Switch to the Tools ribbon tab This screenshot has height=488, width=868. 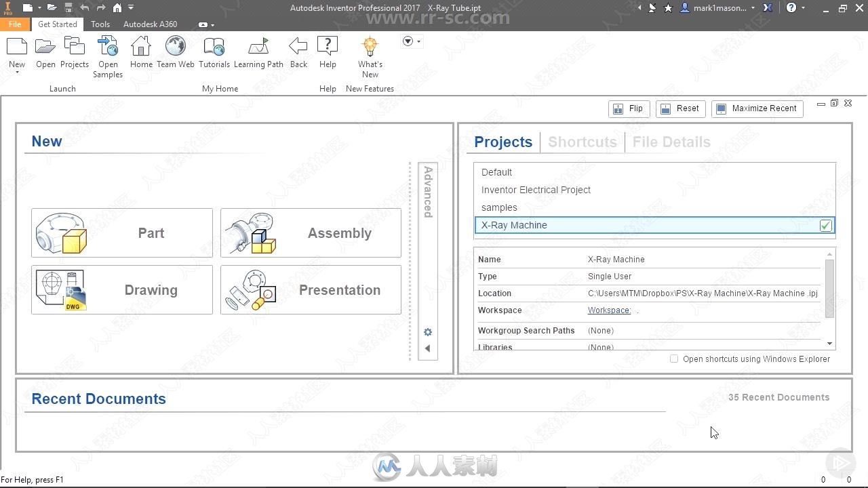coord(100,24)
